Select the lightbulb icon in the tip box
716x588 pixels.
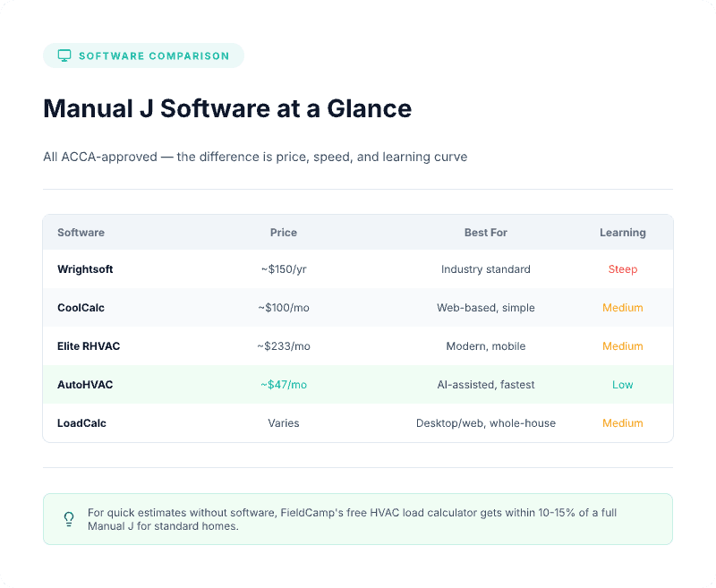(69, 519)
